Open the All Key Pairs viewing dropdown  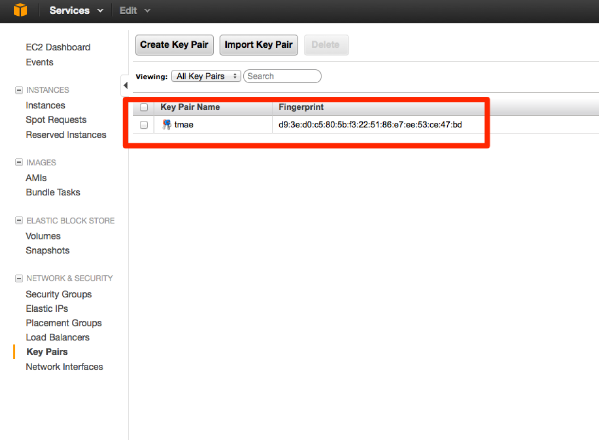206,76
